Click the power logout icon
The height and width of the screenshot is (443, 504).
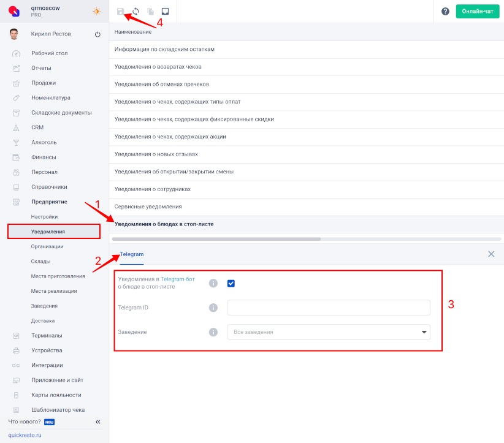point(97,34)
